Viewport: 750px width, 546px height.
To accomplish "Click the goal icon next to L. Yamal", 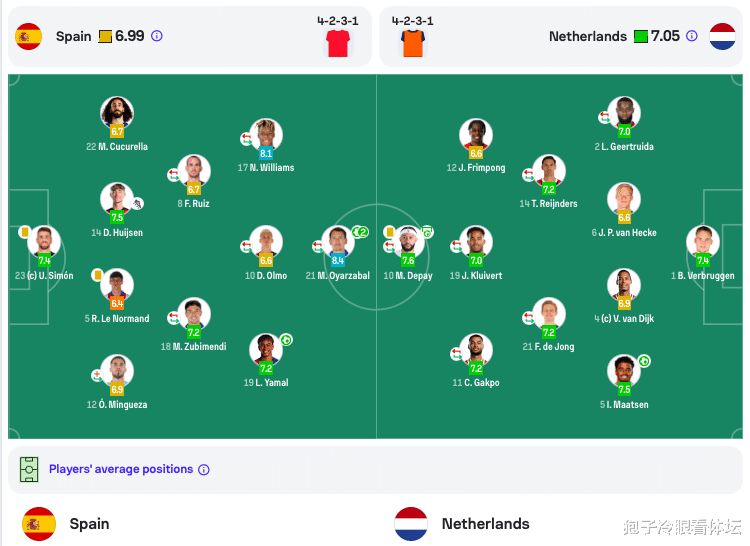I will [x=287, y=340].
